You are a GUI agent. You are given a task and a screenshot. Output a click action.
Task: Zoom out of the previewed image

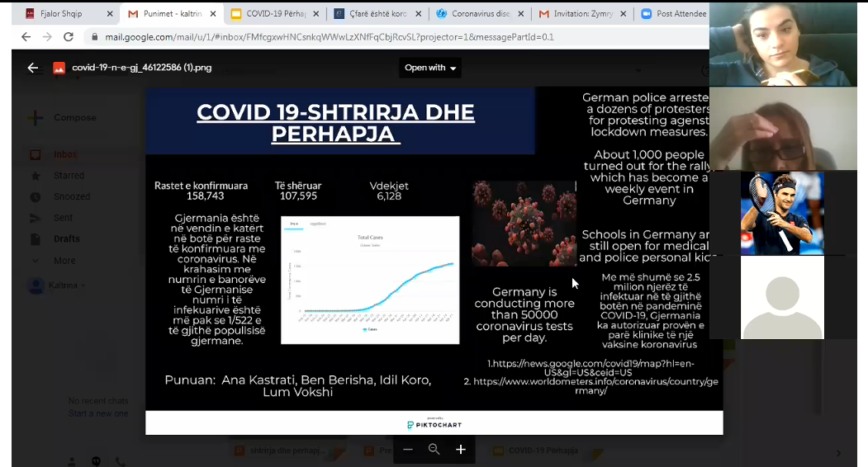(x=407, y=450)
